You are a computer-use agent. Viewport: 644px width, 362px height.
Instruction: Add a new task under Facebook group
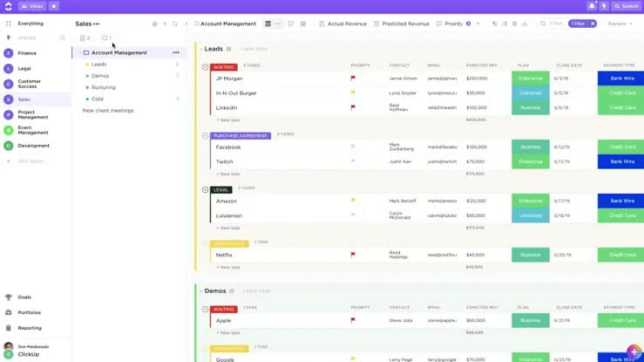pos(228,174)
